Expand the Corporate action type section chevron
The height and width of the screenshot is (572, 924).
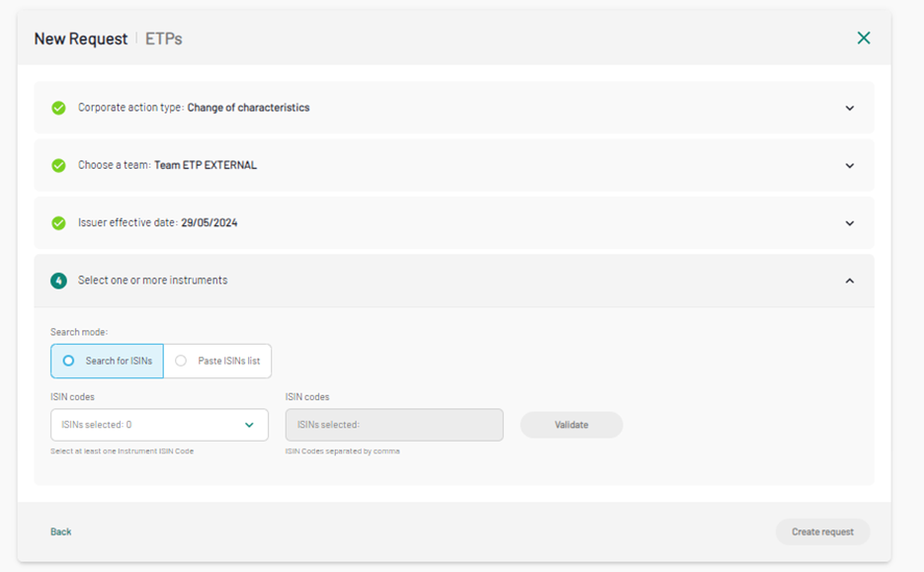849,108
